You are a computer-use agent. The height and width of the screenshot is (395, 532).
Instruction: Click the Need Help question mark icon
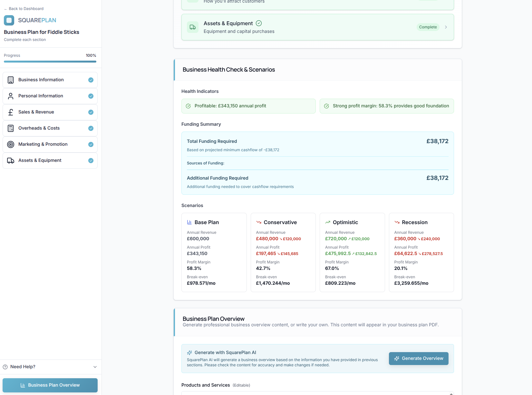click(x=5, y=367)
